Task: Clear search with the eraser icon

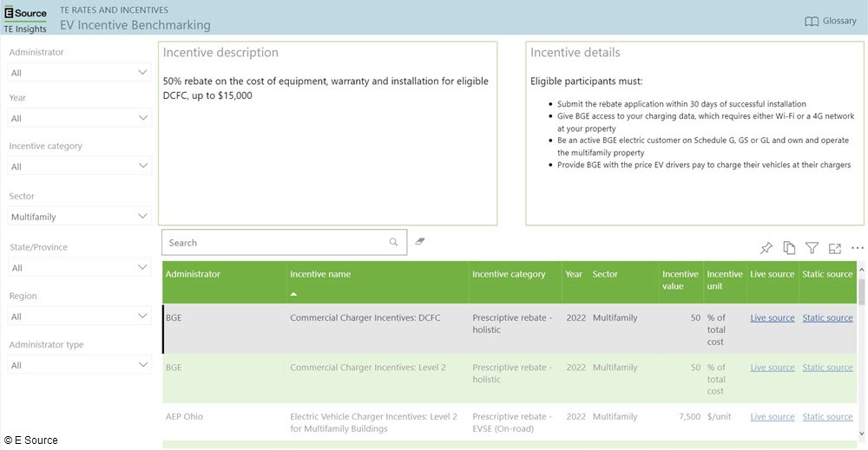Action: click(x=420, y=241)
